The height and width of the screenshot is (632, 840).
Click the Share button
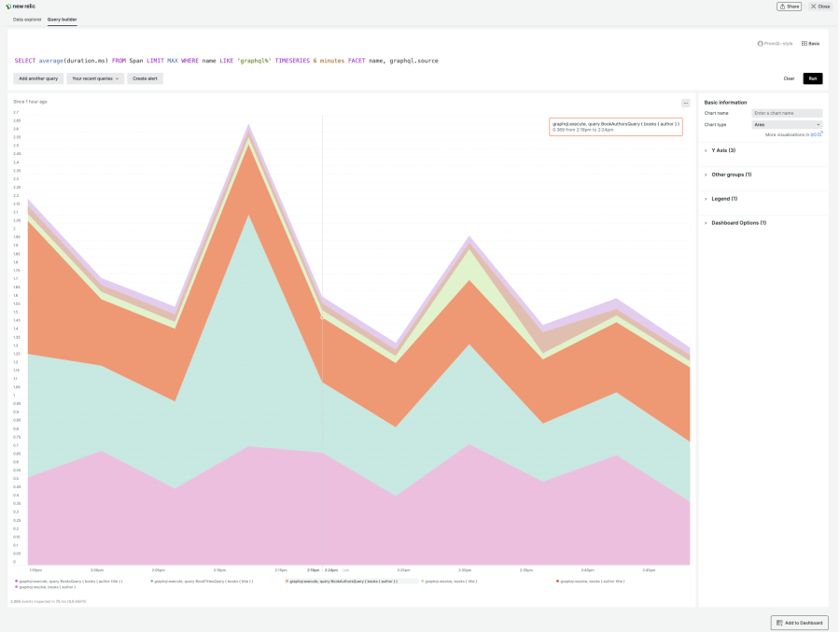(789, 7)
